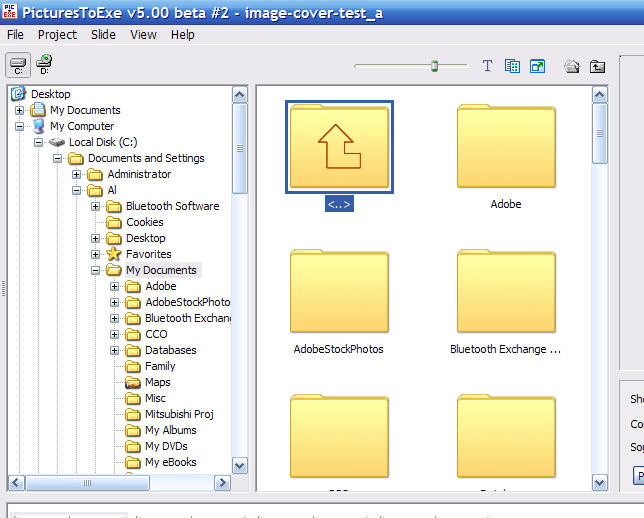Click the go up folder toolbar icon
Screen dimensions: 644x518
click(x=597, y=66)
